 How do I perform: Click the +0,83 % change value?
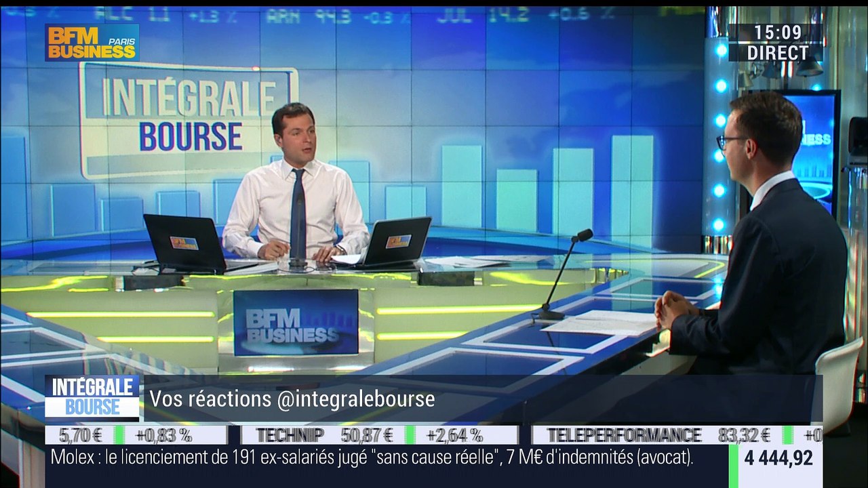click(163, 435)
